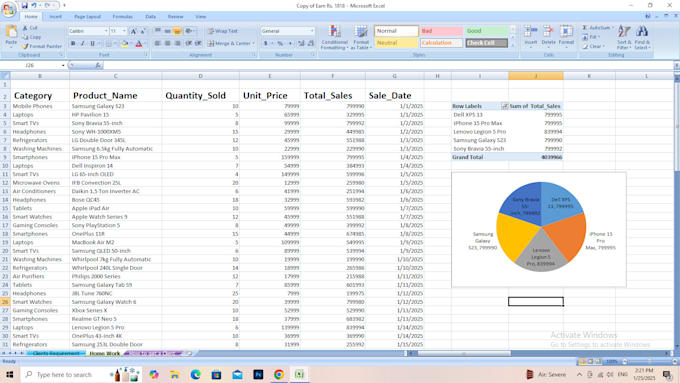
Task: Open the font name dropdown
Action: [106, 31]
